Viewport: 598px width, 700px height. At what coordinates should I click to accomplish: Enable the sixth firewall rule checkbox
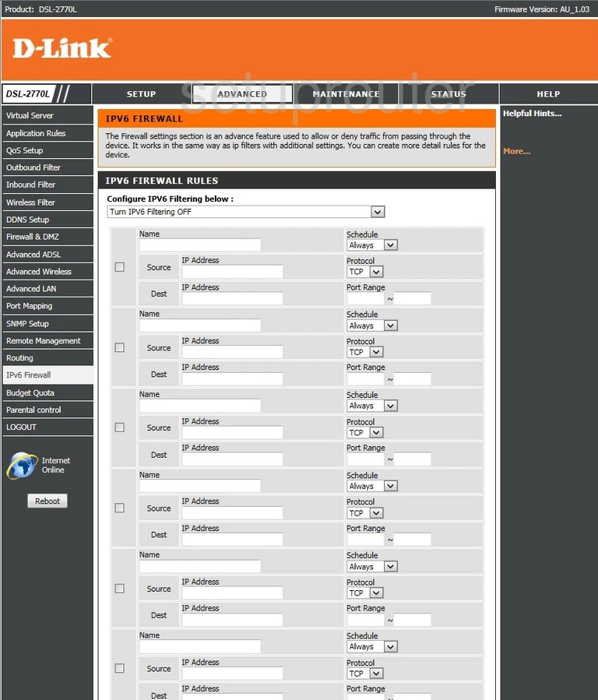coord(120,668)
